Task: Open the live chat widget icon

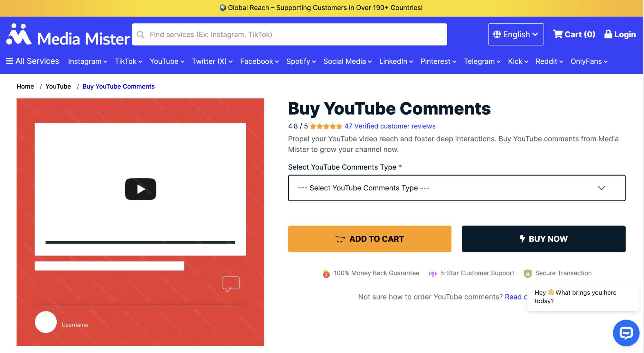Action: coord(626,333)
